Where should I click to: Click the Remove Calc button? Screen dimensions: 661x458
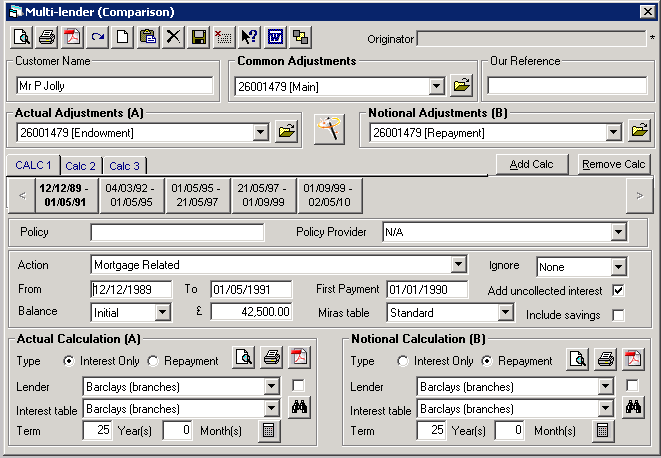tap(614, 164)
